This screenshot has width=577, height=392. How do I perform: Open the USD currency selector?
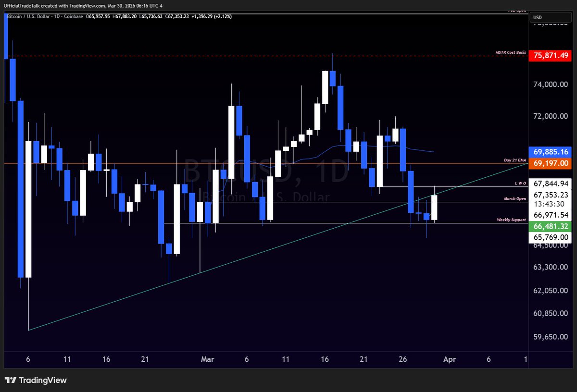pyautogui.click(x=551, y=18)
